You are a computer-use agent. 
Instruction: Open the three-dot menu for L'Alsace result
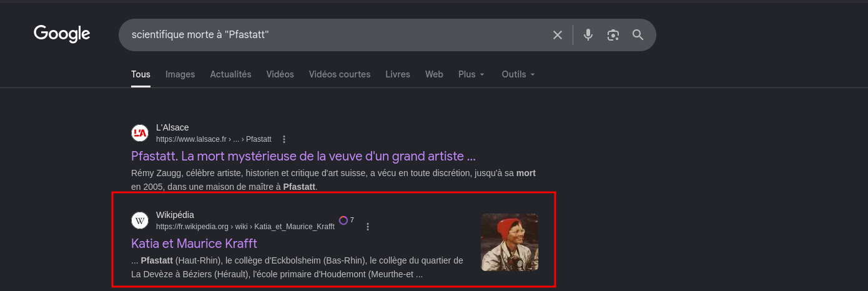click(x=284, y=139)
